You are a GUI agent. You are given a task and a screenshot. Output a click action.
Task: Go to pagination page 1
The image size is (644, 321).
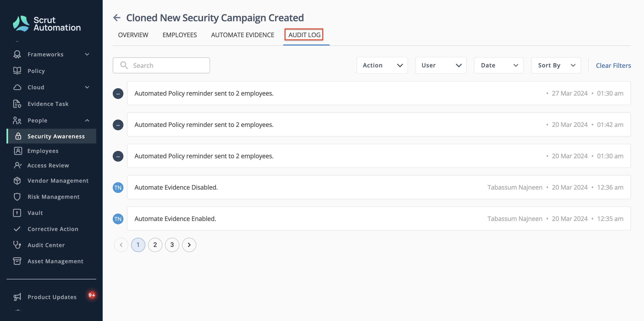(138, 245)
